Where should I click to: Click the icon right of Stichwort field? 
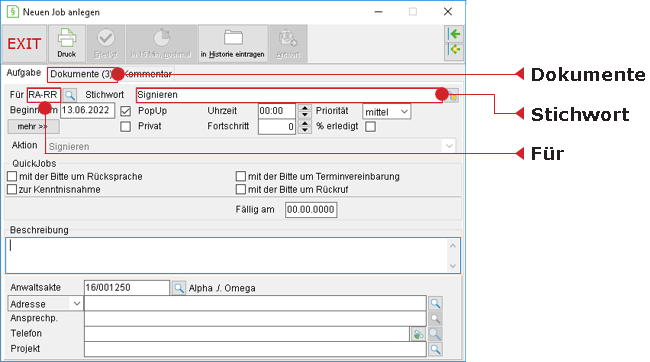(x=452, y=96)
